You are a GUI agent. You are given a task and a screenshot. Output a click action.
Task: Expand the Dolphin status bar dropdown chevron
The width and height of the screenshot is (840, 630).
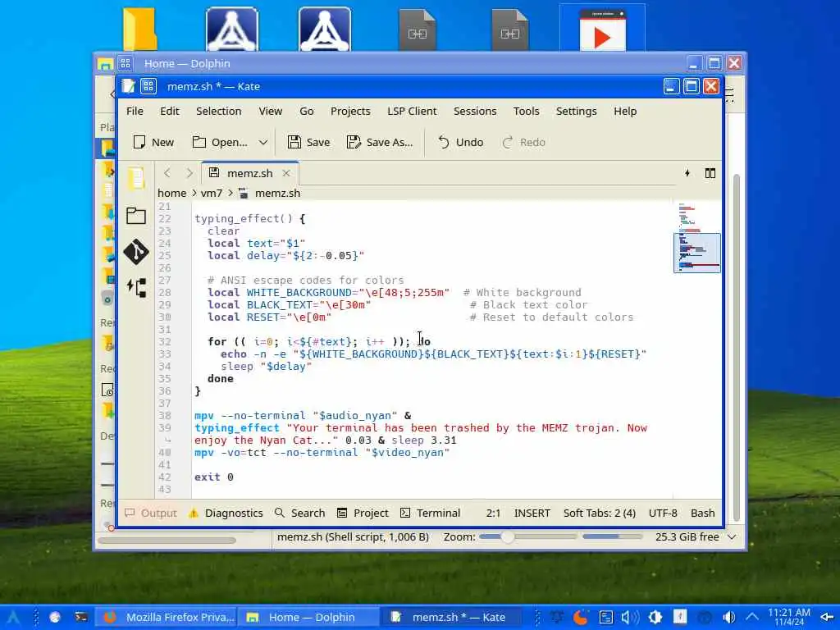pyautogui.click(x=732, y=536)
